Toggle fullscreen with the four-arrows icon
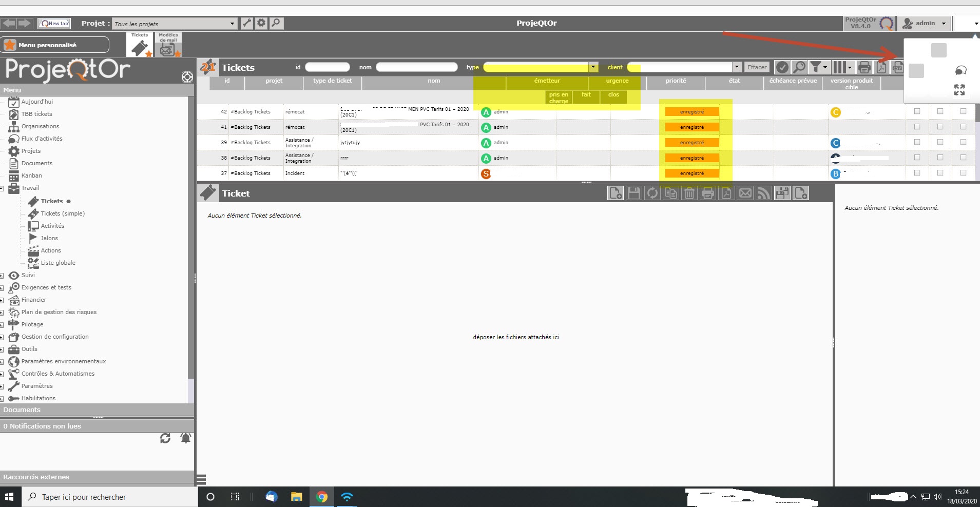Screen dimensions: 980x507 click(959, 90)
